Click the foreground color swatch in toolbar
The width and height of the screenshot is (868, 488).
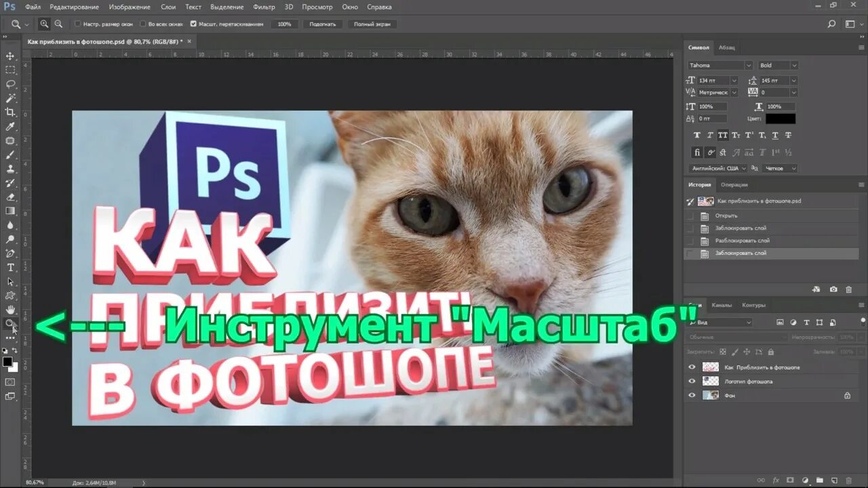click(x=7, y=361)
